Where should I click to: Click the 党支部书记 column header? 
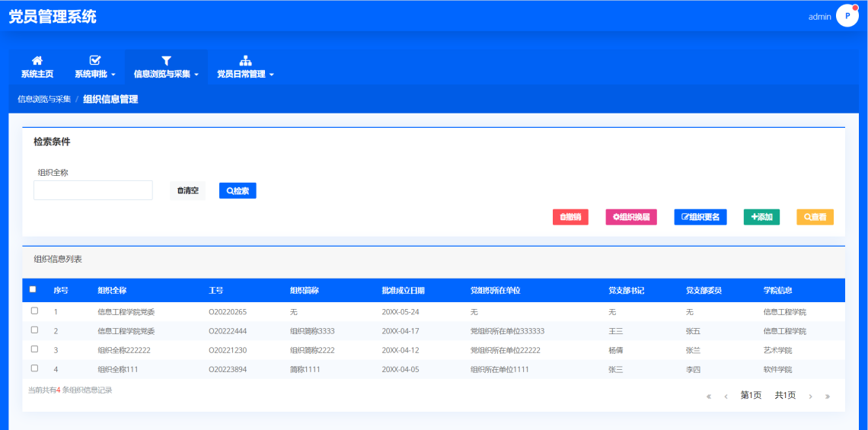click(627, 290)
